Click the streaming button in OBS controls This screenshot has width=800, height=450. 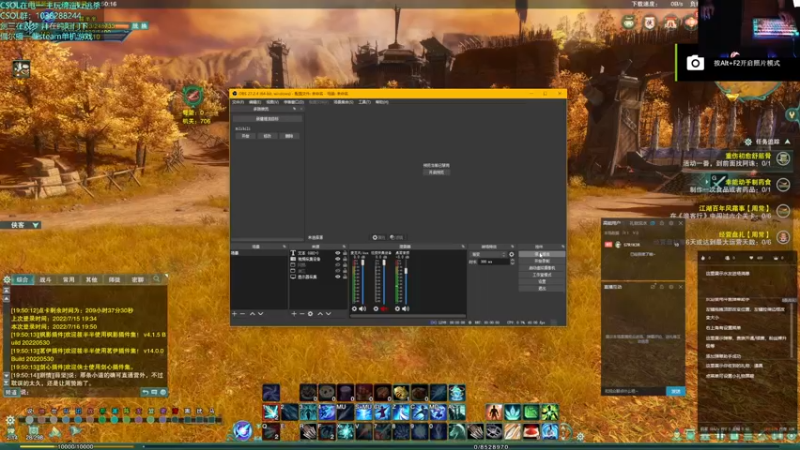point(542,254)
